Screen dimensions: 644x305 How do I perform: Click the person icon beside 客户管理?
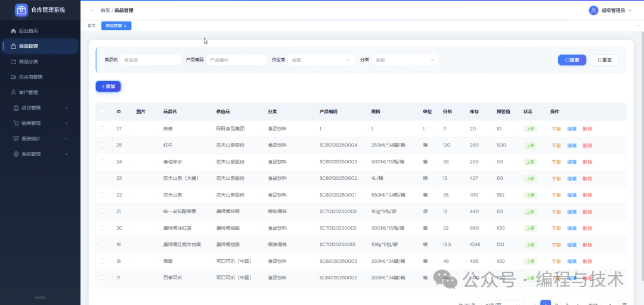pyautogui.click(x=13, y=92)
